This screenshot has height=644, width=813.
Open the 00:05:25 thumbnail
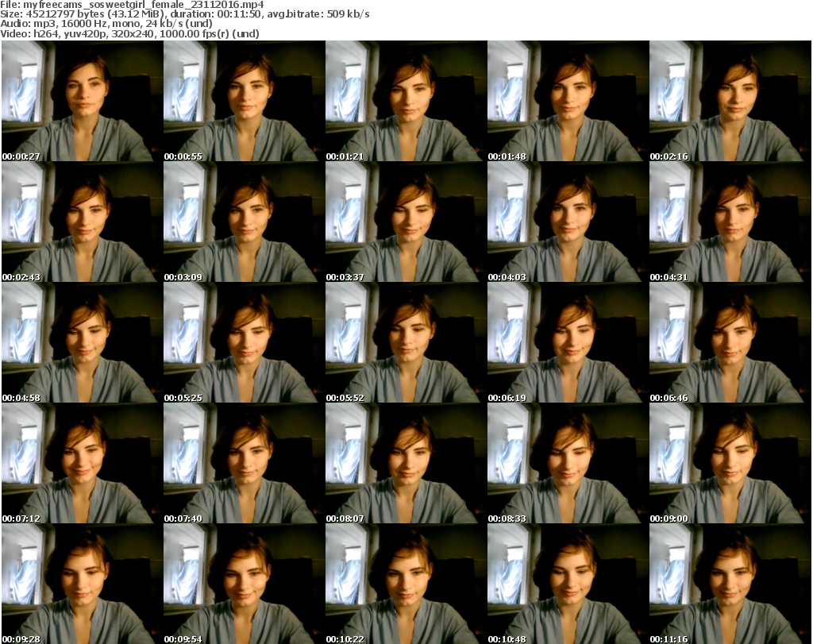pyautogui.click(x=245, y=343)
